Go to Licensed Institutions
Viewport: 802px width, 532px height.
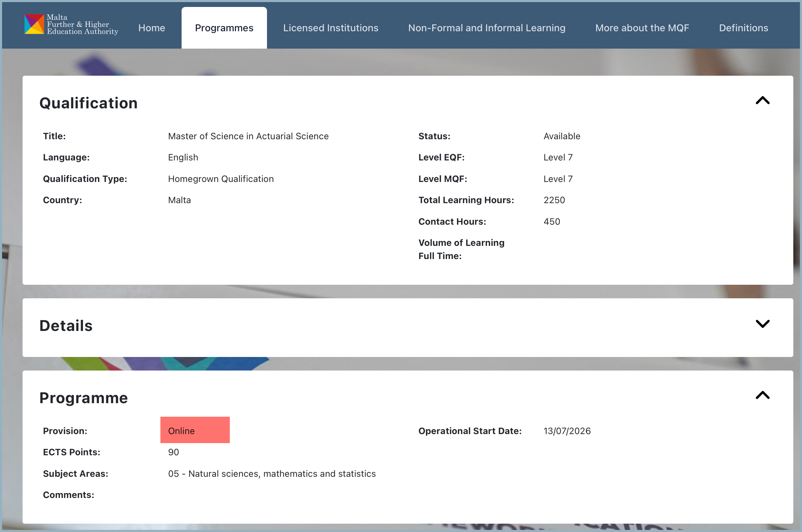(331, 28)
